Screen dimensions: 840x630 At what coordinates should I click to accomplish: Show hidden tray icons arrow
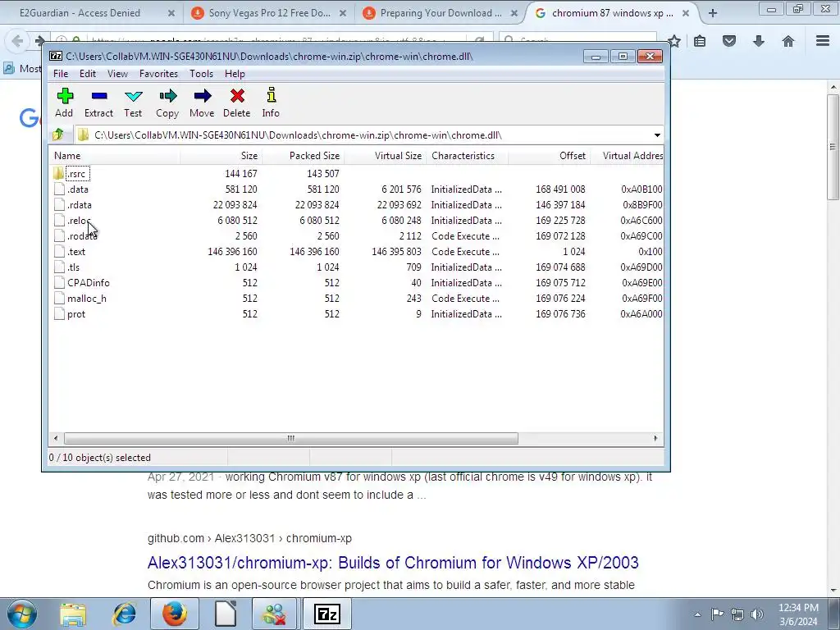coord(697,614)
